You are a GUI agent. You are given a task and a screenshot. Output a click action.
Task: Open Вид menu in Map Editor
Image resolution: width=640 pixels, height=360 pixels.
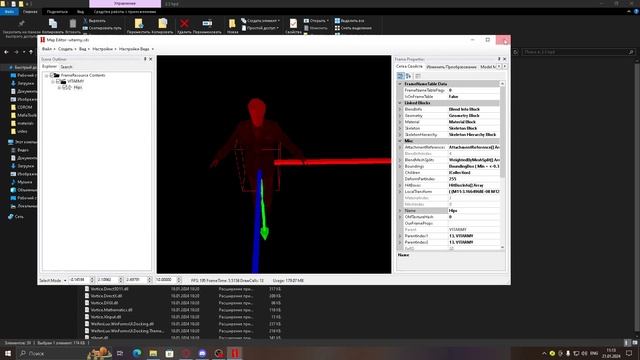tap(84, 49)
